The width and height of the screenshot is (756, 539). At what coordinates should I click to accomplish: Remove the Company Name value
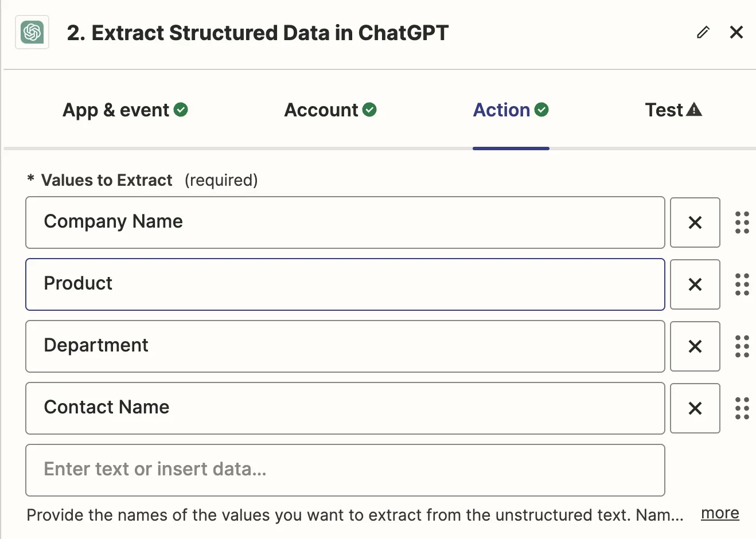pos(695,222)
